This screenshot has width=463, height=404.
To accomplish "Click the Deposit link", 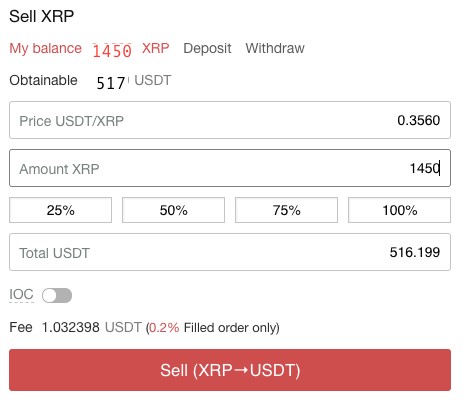I will point(207,49).
